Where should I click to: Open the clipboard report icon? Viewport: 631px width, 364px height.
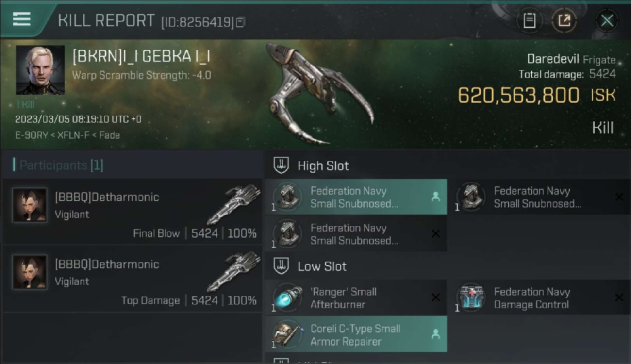pyautogui.click(x=529, y=20)
